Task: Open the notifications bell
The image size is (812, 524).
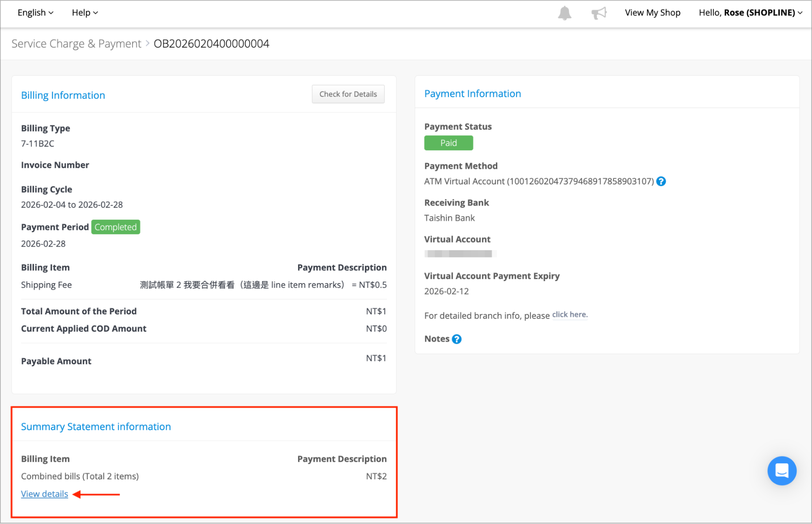Action: tap(565, 13)
